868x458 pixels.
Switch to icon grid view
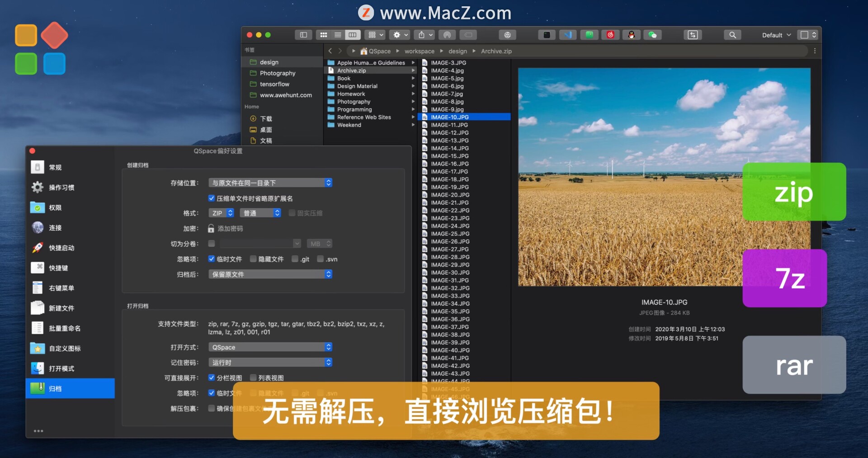coord(324,35)
